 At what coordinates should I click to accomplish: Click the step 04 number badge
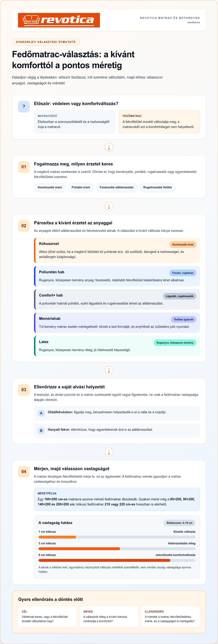24,472
